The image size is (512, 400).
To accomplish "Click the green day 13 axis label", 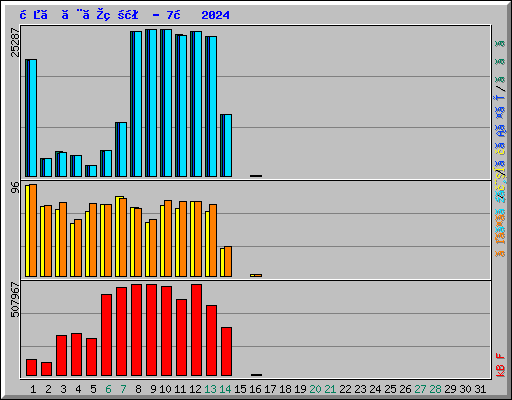I will click(x=210, y=389).
